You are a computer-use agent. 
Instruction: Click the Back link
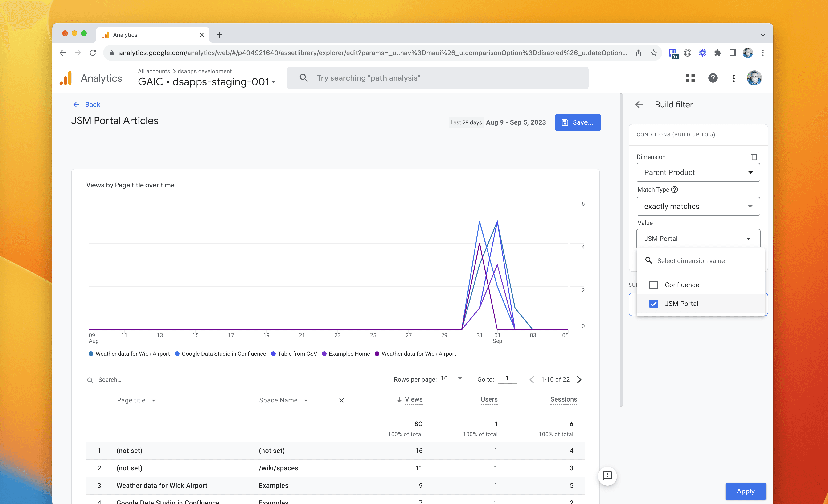pyautogui.click(x=87, y=104)
